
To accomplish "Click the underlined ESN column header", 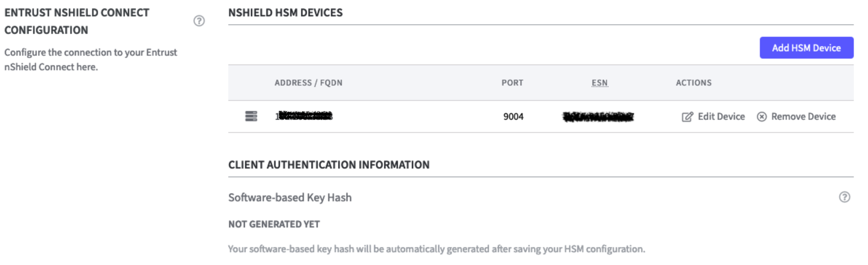I will 599,83.
